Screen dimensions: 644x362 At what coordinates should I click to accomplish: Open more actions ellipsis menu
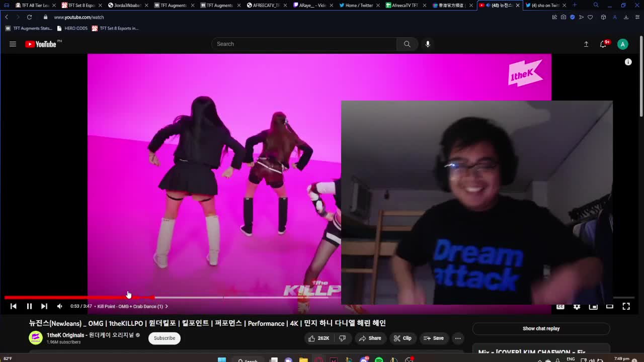click(458, 338)
